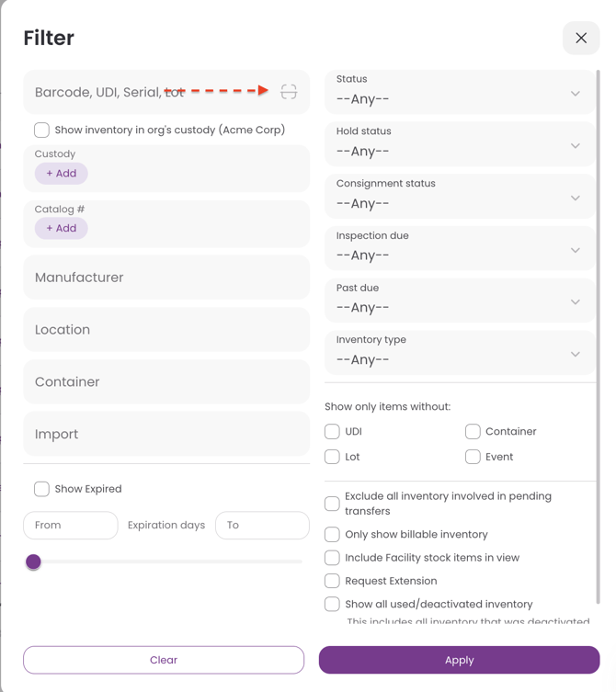Expand Consignment status chevron
This screenshot has height=692, width=616.
click(x=575, y=198)
